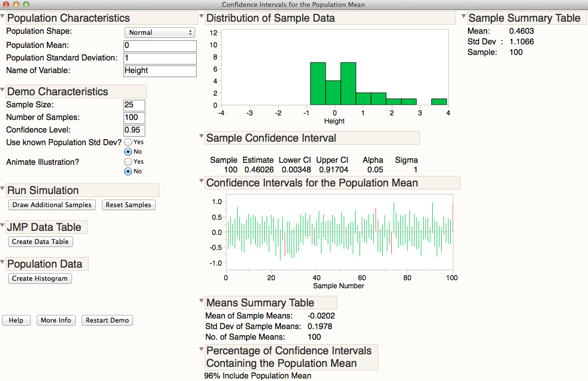The height and width of the screenshot is (381, 588).
Task: Enable Animate Illustration option
Action: point(128,162)
